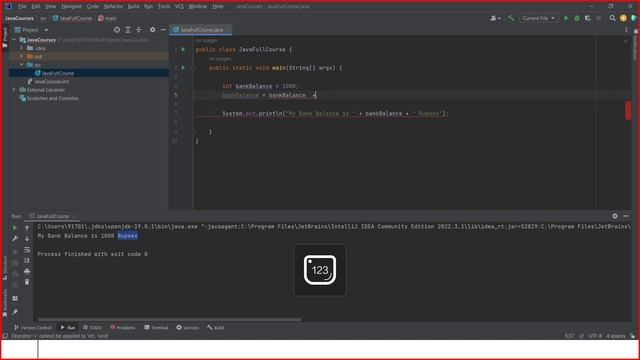
Task: Open the Notifications side panel
Action: pos(636,46)
